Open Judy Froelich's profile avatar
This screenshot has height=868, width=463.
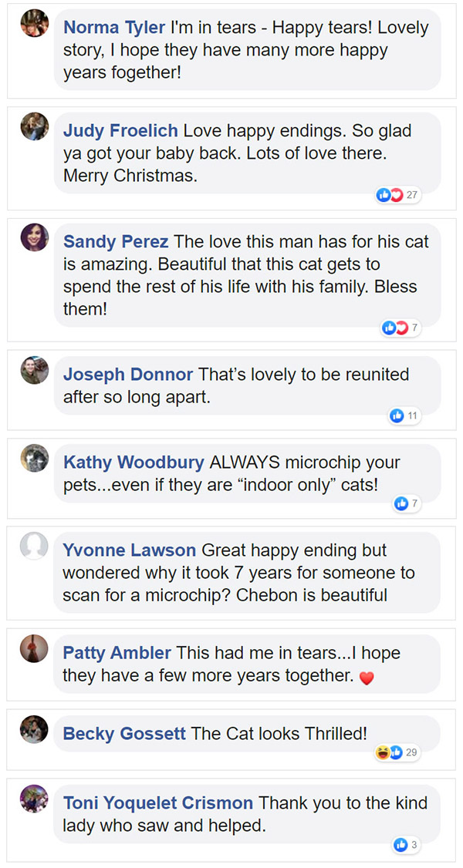(x=34, y=126)
